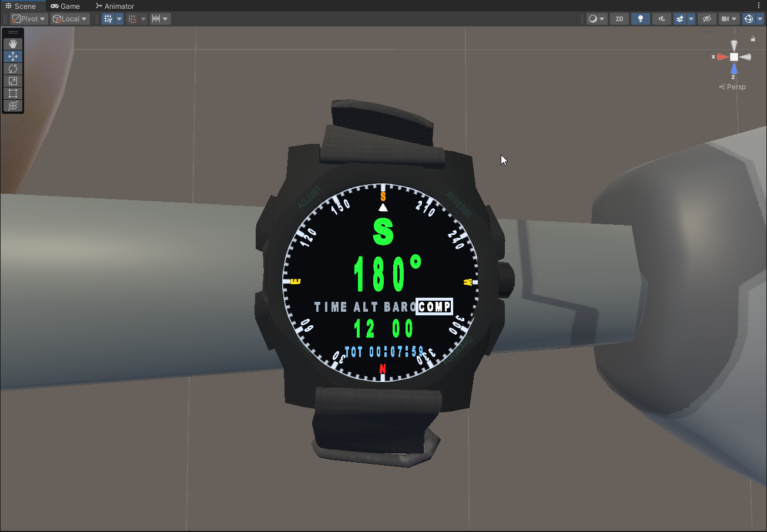The width and height of the screenshot is (767, 532).
Task: Select the Rotate tool
Action: [13, 69]
